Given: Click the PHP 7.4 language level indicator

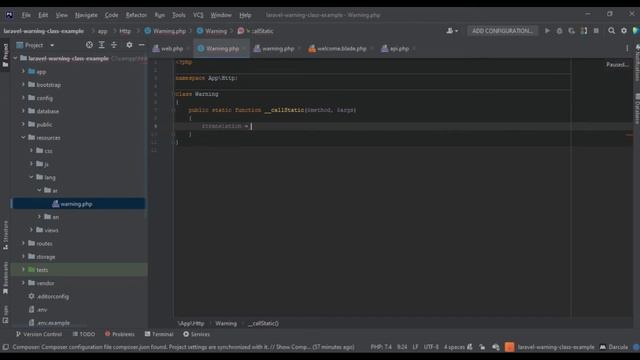Looking at the screenshot, I should [381, 347].
